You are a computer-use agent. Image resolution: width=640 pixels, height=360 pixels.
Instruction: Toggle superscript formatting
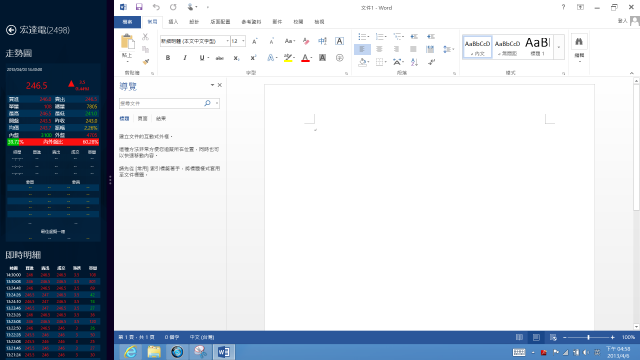pyautogui.click(x=253, y=58)
